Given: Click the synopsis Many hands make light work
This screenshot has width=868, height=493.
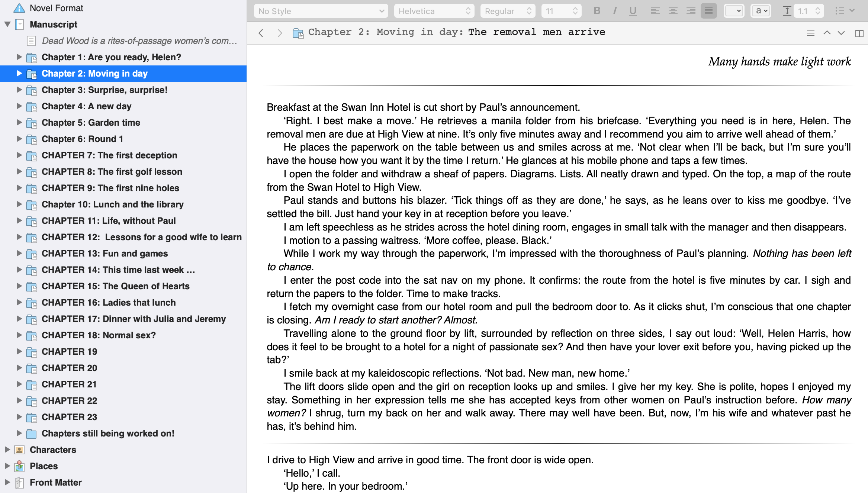Looking at the screenshot, I should click(x=779, y=61).
